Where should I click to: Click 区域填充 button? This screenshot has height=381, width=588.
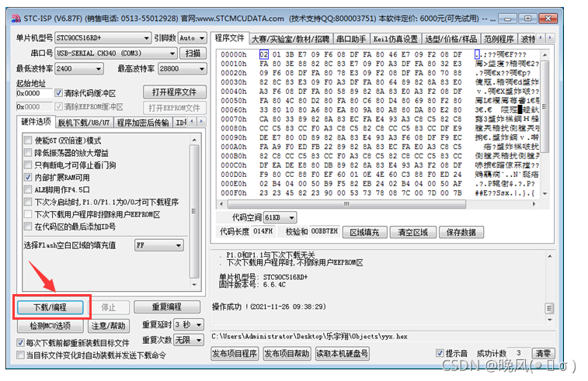365,232
